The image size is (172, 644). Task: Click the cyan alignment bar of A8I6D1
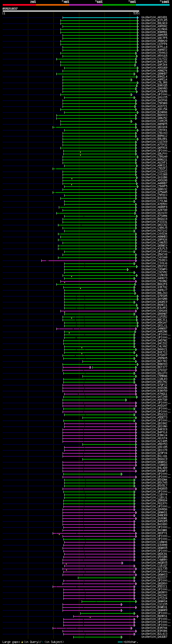tap(101, 18)
